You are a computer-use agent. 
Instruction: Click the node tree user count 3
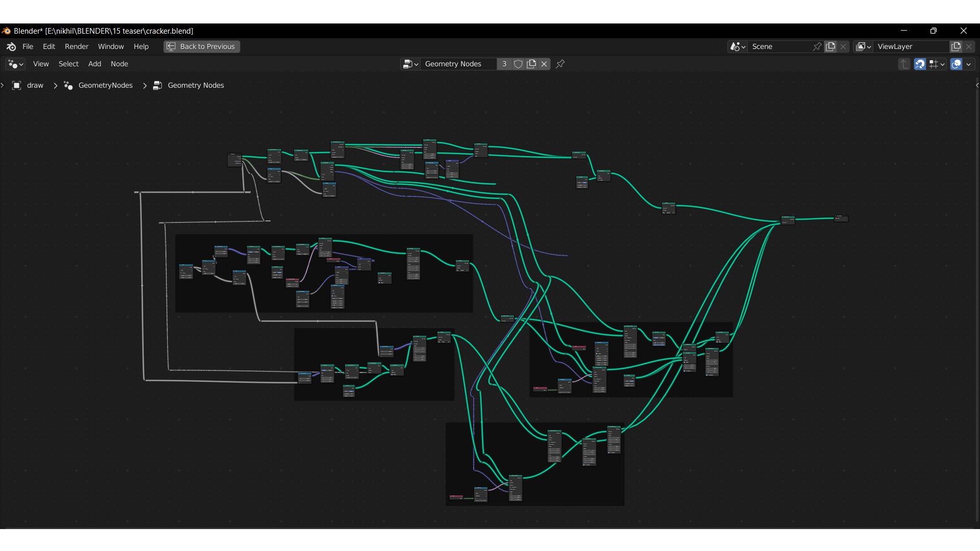(x=504, y=64)
